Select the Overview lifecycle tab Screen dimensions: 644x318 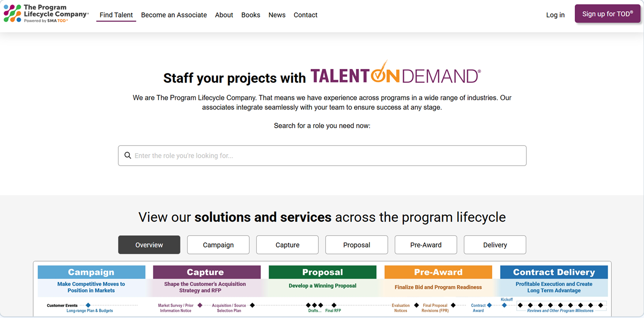coord(149,245)
